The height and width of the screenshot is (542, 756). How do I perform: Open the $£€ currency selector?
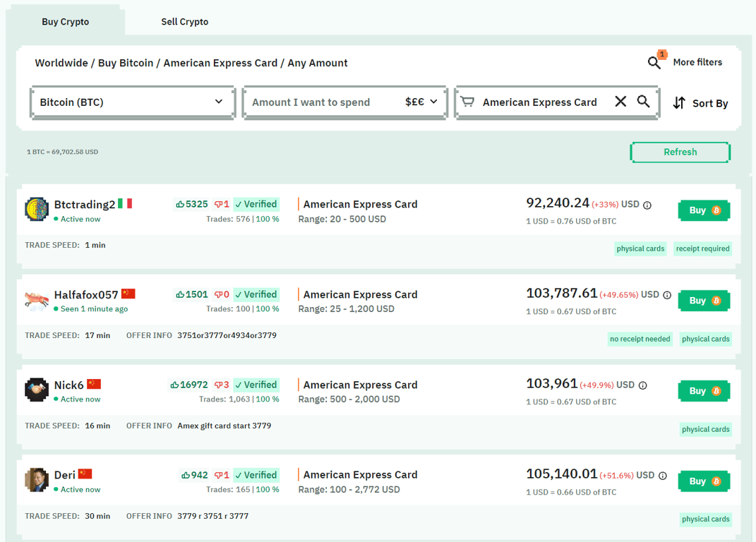[x=419, y=102]
